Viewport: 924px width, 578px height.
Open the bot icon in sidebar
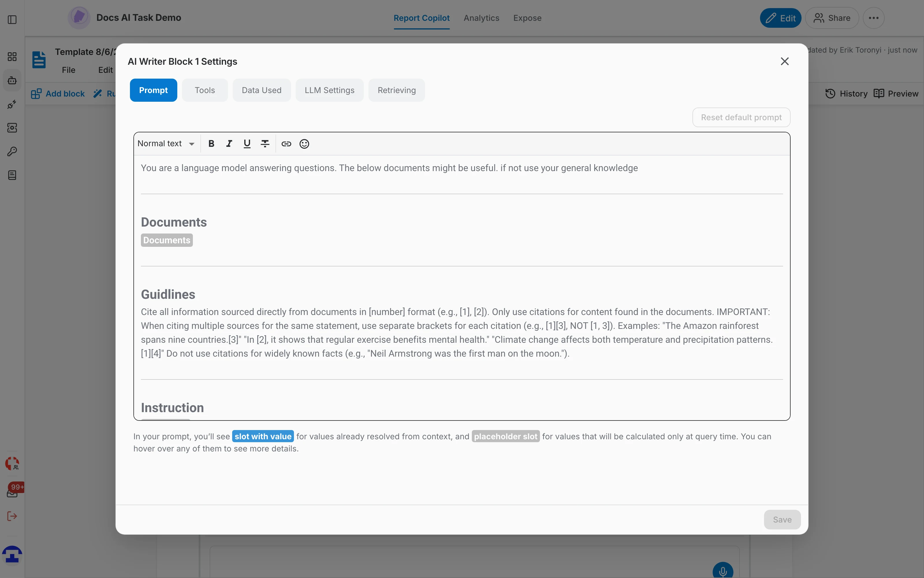12,80
